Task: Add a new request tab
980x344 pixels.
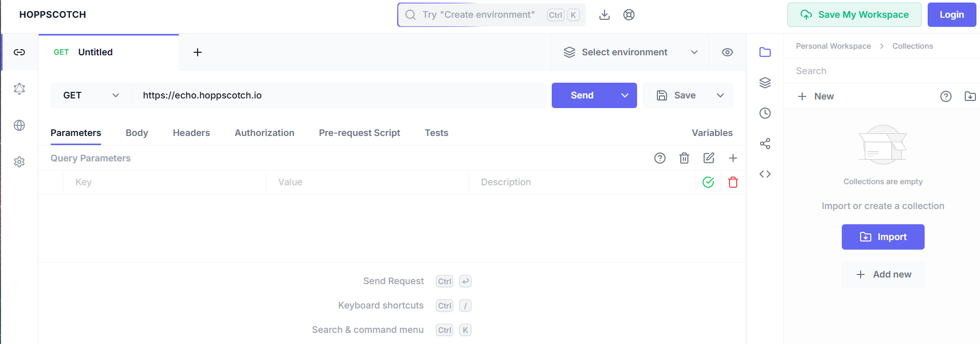Action: click(x=198, y=52)
